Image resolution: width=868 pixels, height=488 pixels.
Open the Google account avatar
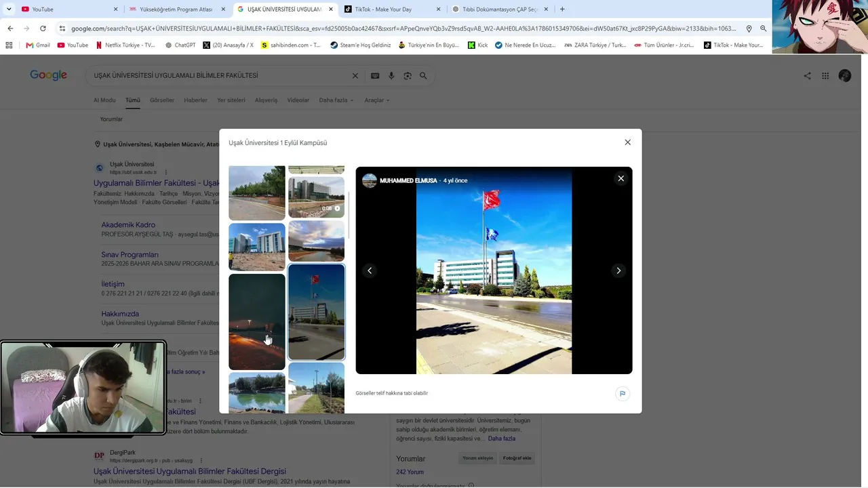point(845,76)
